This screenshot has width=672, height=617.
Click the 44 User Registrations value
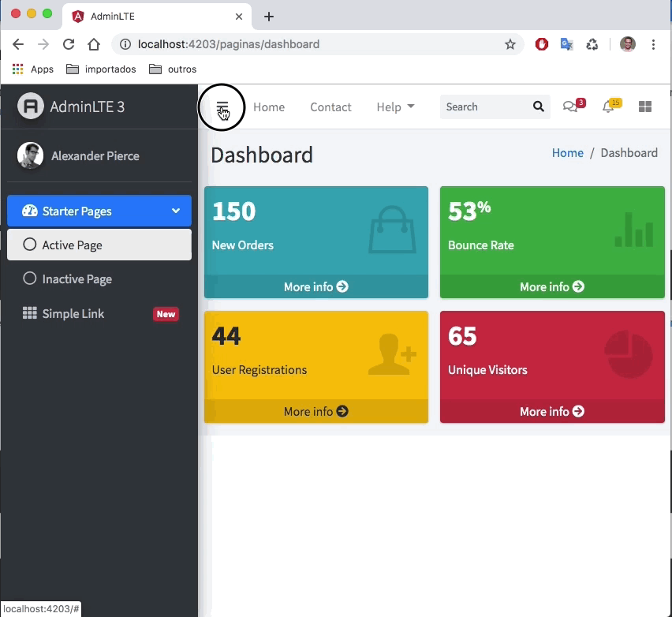226,336
